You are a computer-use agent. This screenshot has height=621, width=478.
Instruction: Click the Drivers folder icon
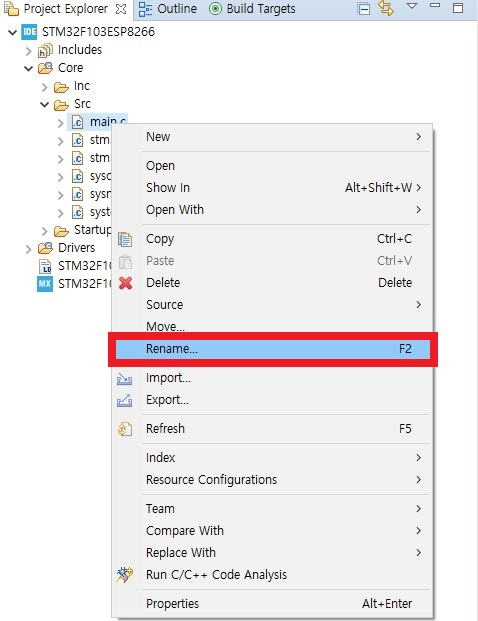point(45,248)
